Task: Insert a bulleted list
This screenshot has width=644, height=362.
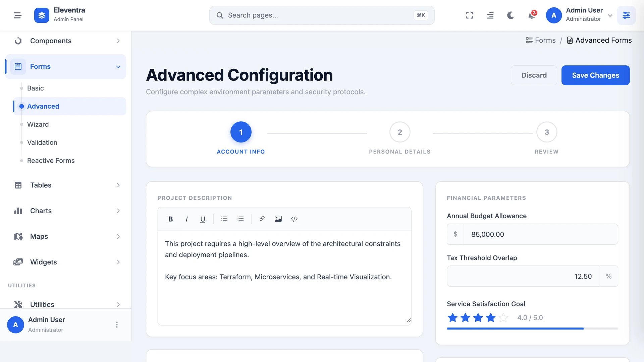Action: pyautogui.click(x=224, y=219)
